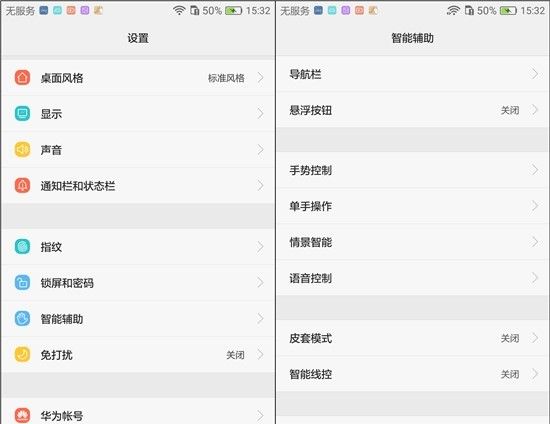Open 智能辅助 settings entry
The image size is (550, 424).
[138, 318]
